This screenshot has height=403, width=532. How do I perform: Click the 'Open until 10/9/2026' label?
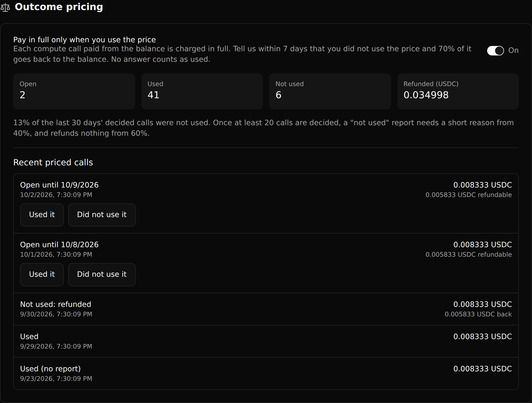[x=59, y=185]
